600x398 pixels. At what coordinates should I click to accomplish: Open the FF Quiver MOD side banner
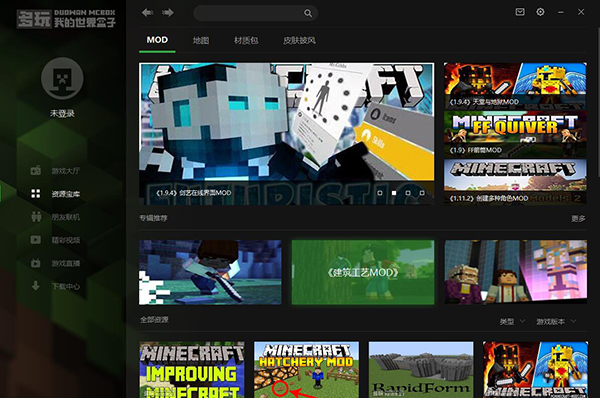(x=515, y=134)
